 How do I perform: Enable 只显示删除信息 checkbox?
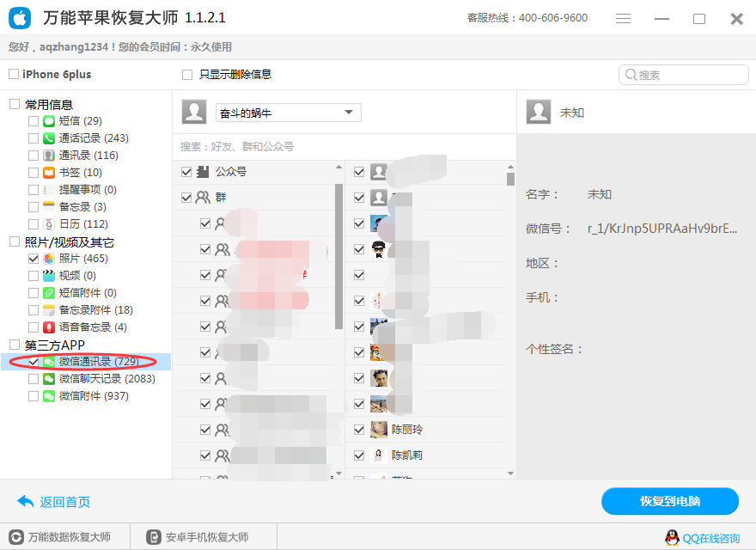pyautogui.click(x=187, y=74)
